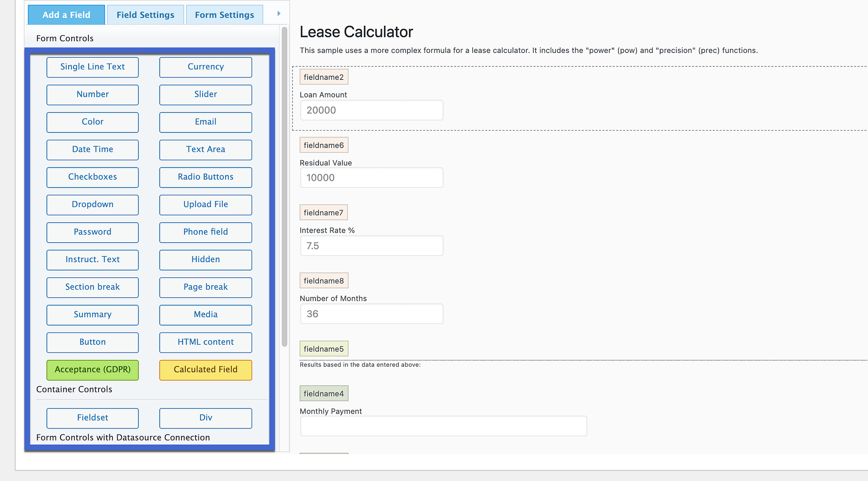Add a Fieldset container

pos(92,418)
